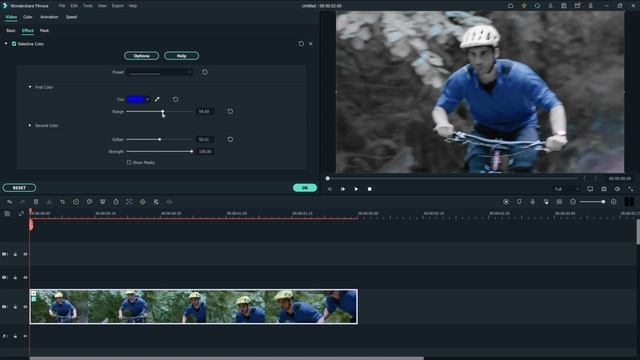Record voiceover with the microphone icon

(x=533, y=202)
